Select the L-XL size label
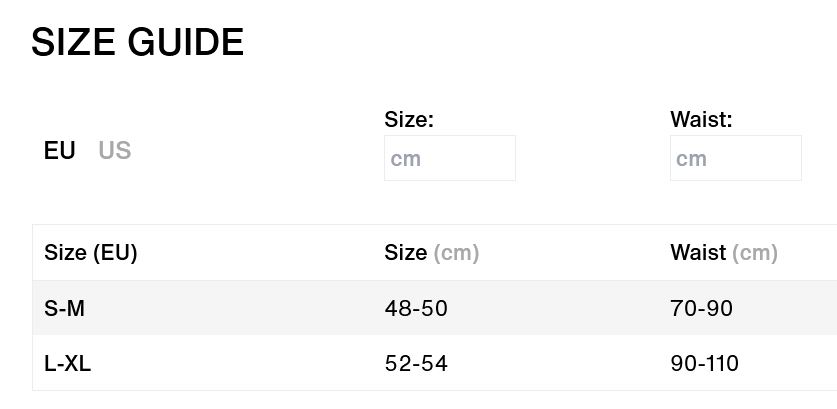The width and height of the screenshot is (837, 409). (x=67, y=364)
